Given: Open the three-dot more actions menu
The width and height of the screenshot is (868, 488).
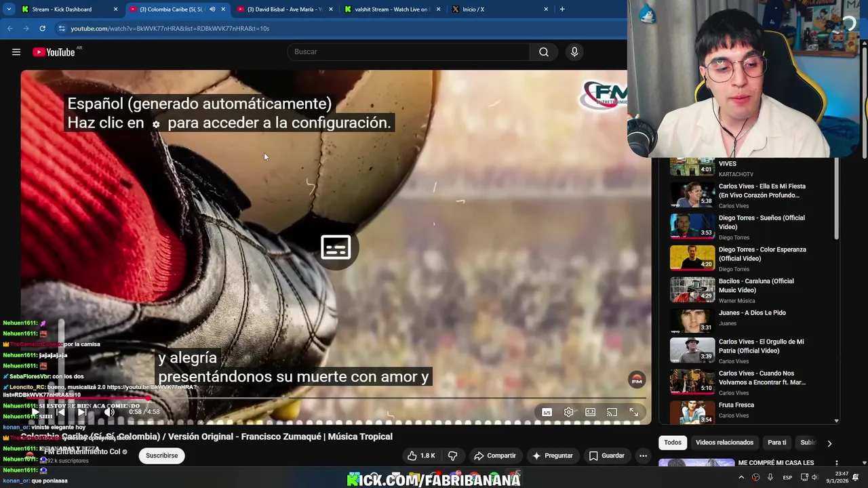Looking at the screenshot, I should click(x=643, y=455).
